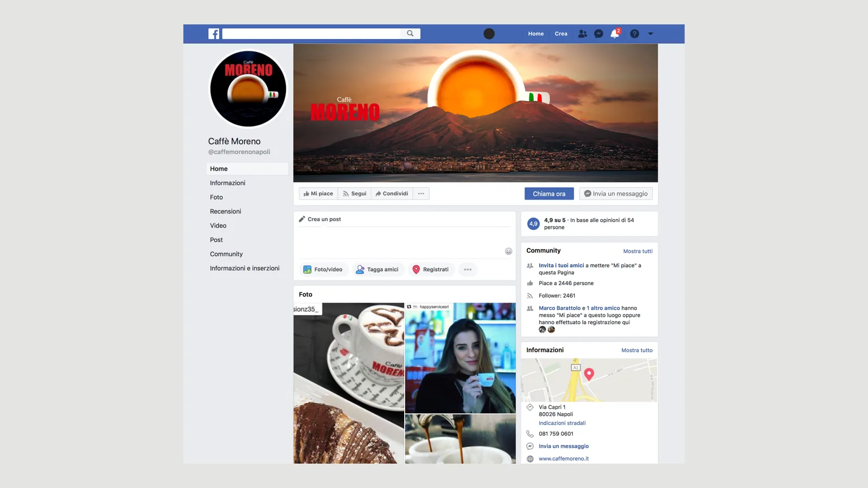Click the dark profile avatar in top bar

489,34
